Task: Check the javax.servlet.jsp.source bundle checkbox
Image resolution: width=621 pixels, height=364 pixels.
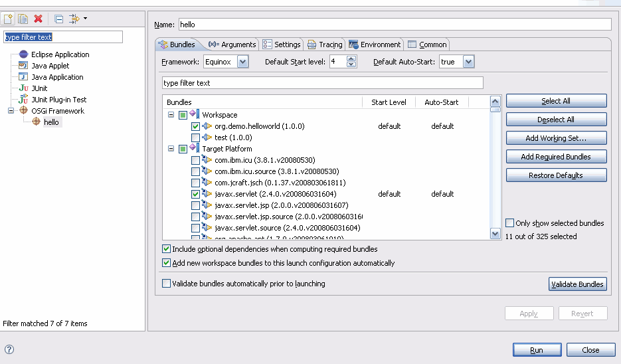Action: pos(195,217)
